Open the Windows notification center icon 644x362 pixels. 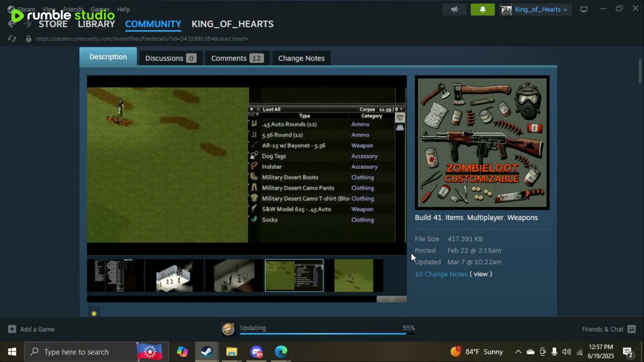(x=627, y=351)
